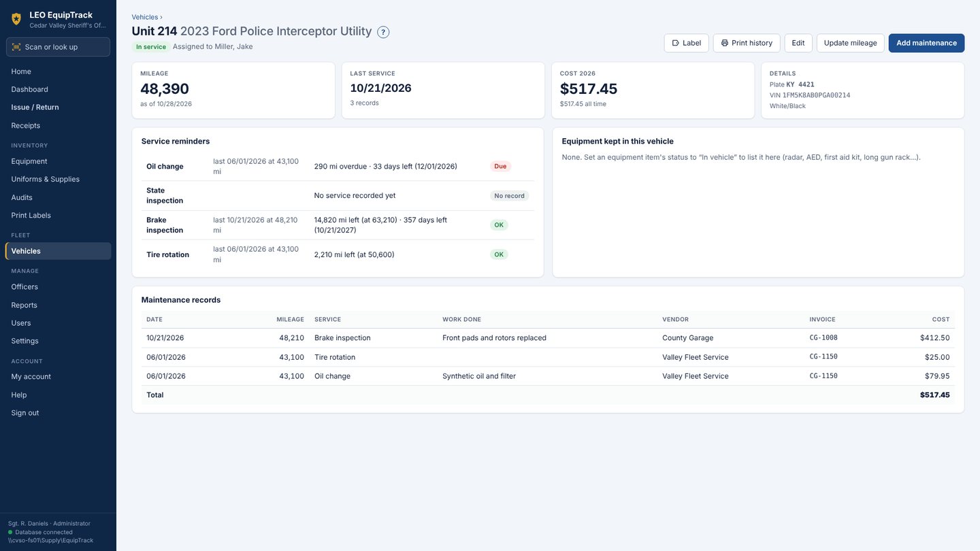Click the VIN 1FM5K8AB0PGA00214 text
This screenshot has height=551, width=980.
coord(810,95)
